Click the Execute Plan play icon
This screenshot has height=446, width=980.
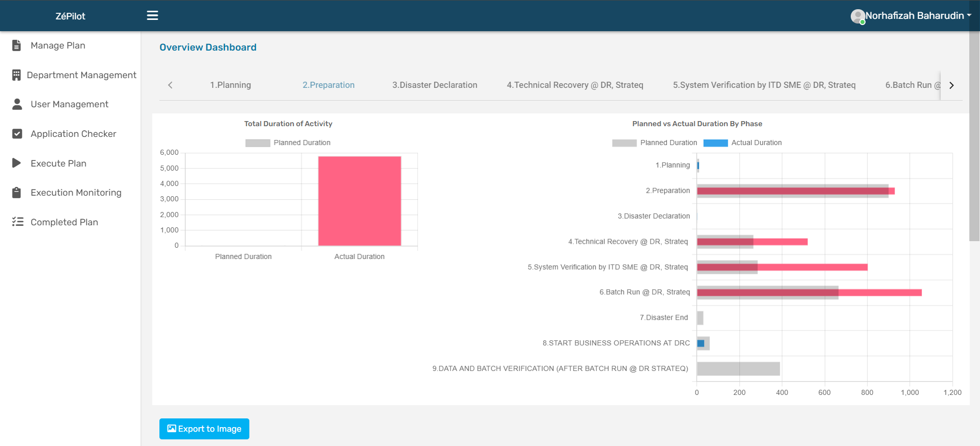pyautogui.click(x=17, y=163)
